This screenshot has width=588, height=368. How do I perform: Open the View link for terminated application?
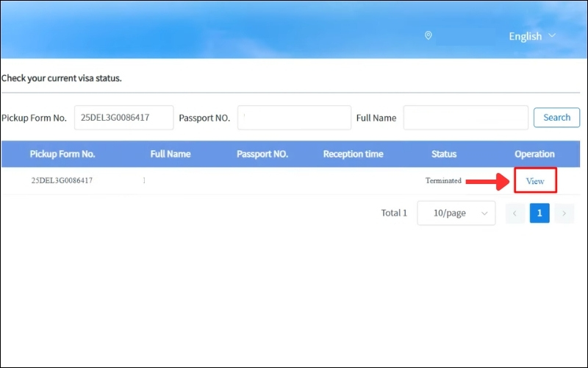tap(535, 181)
